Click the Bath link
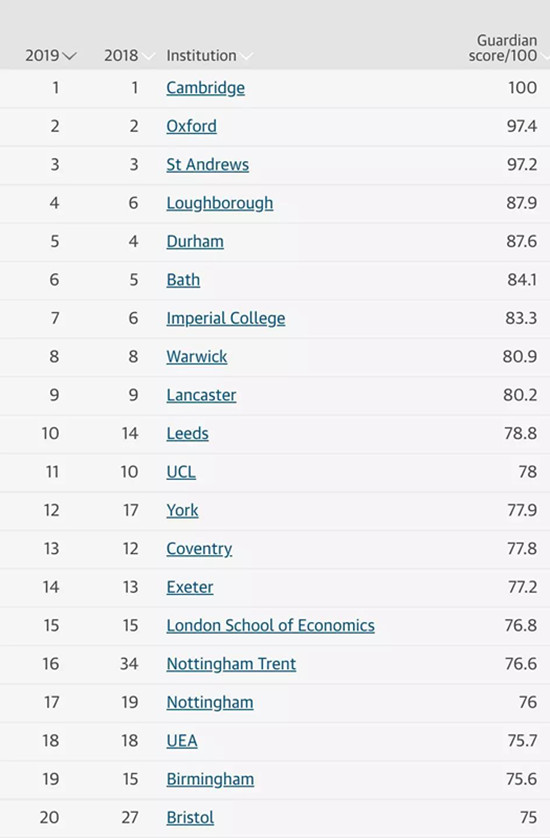Viewport: 550px width, 838px height. 183,280
